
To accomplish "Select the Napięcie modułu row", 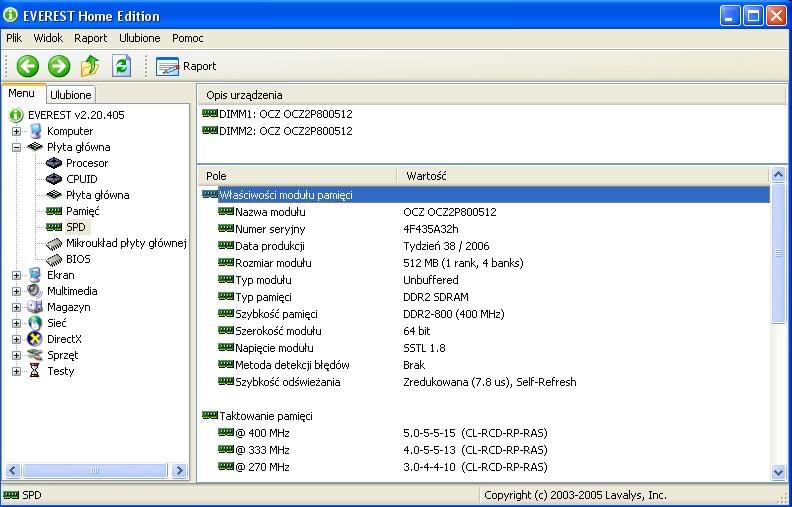I will [x=485, y=348].
